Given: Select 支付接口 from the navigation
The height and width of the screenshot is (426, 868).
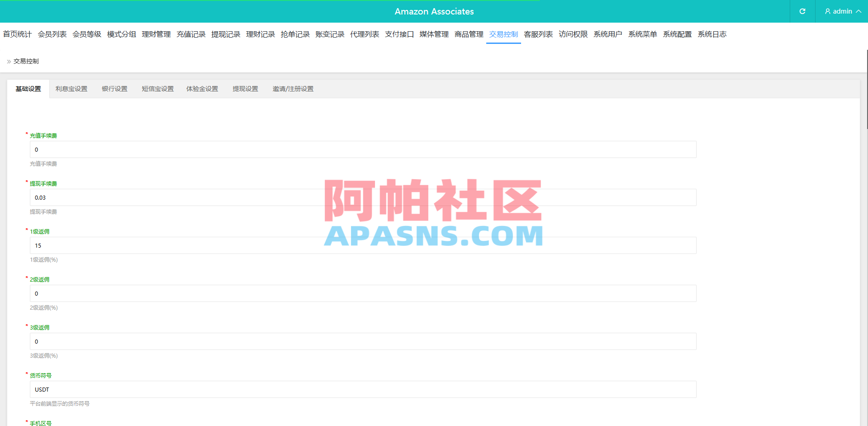Looking at the screenshot, I should click(x=399, y=34).
